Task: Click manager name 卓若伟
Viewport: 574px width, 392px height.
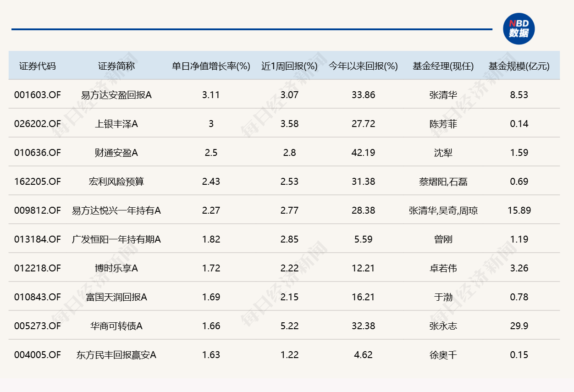Action: click(x=443, y=268)
